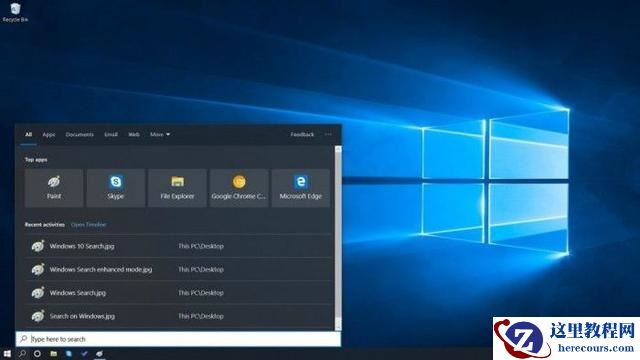This screenshot has width=640, height=360.
Task: Launch Google Chrome from Top apps
Action: 239,188
